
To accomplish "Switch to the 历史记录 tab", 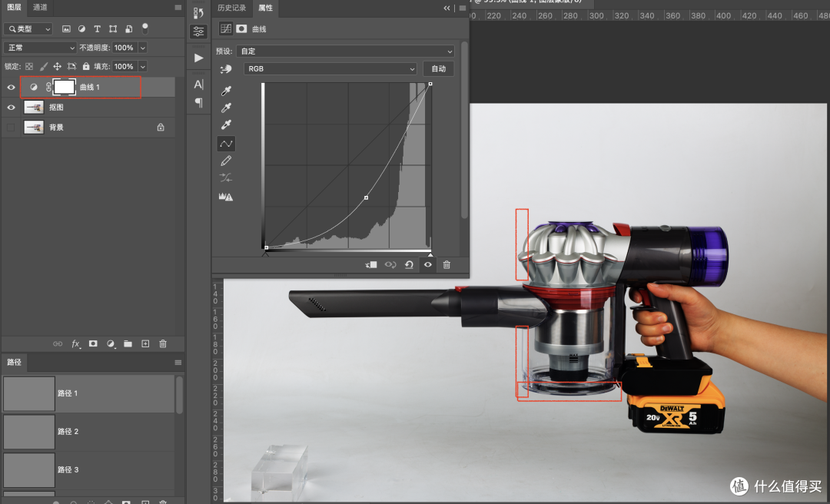I will (232, 8).
